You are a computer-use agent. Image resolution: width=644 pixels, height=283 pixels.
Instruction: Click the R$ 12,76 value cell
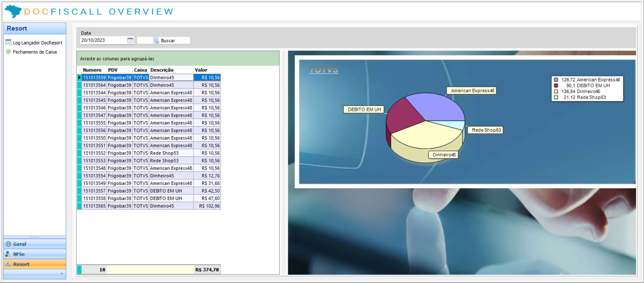click(207, 176)
